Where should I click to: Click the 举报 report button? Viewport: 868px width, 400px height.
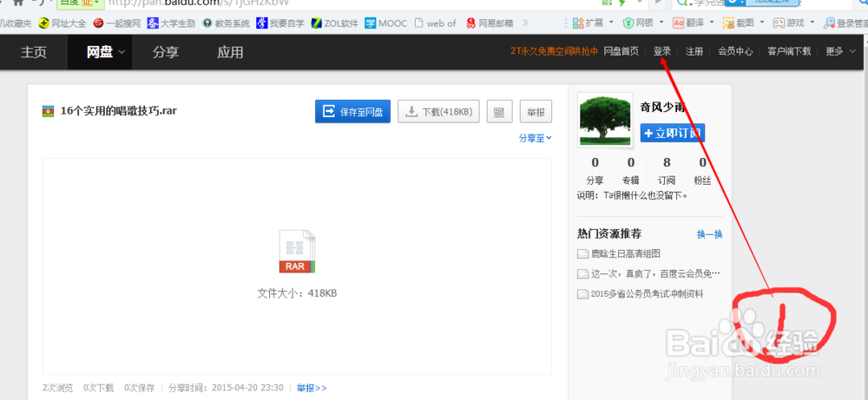coord(536,111)
